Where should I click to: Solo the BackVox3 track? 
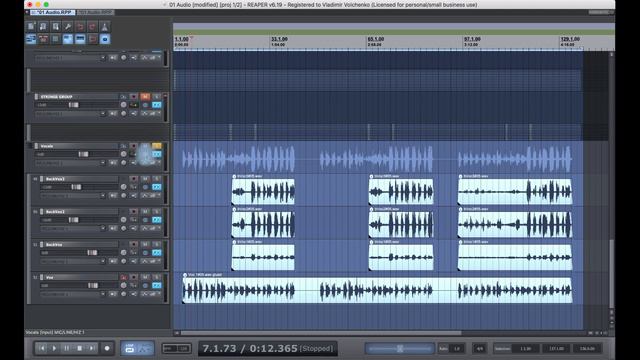pos(157,179)
